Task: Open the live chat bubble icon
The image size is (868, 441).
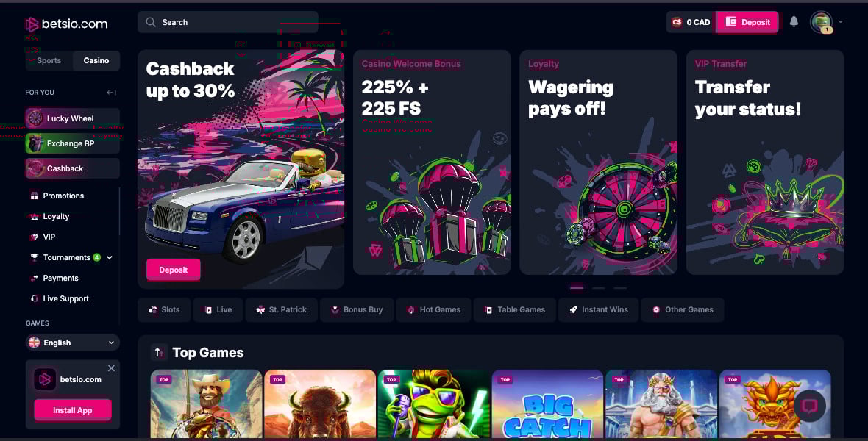Action: point(810,406)
